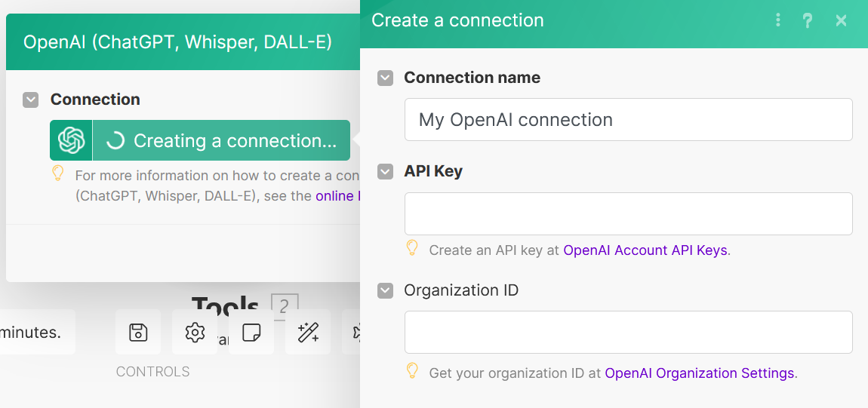
Task: Focus the Organization ID input field
Action: click(x=628, y=332)
